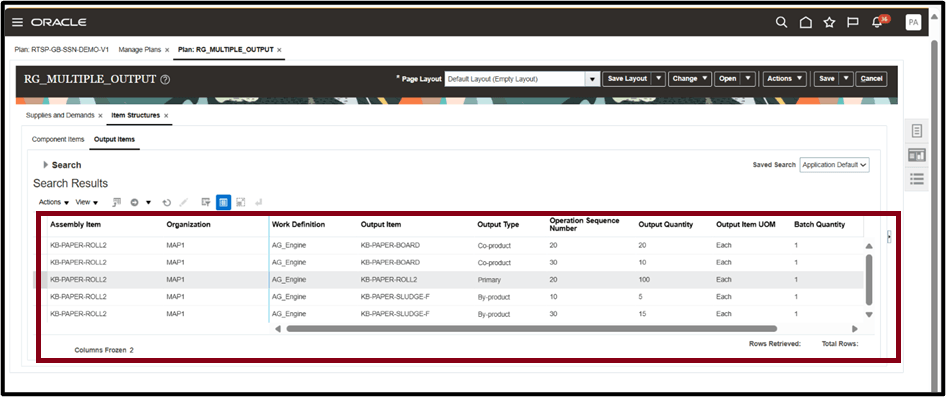
Task: Open the Watchlist flag icon
Action: pyautogui.click(x=852, y=22)
